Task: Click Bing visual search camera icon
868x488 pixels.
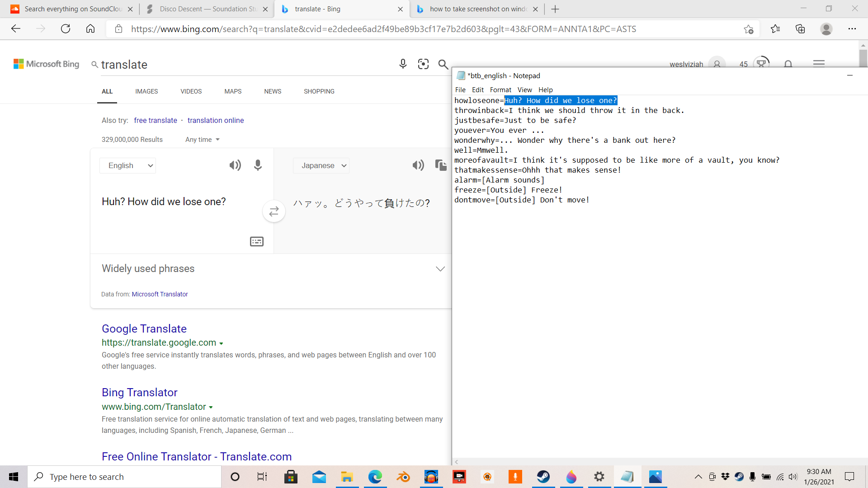Action: 423,64
